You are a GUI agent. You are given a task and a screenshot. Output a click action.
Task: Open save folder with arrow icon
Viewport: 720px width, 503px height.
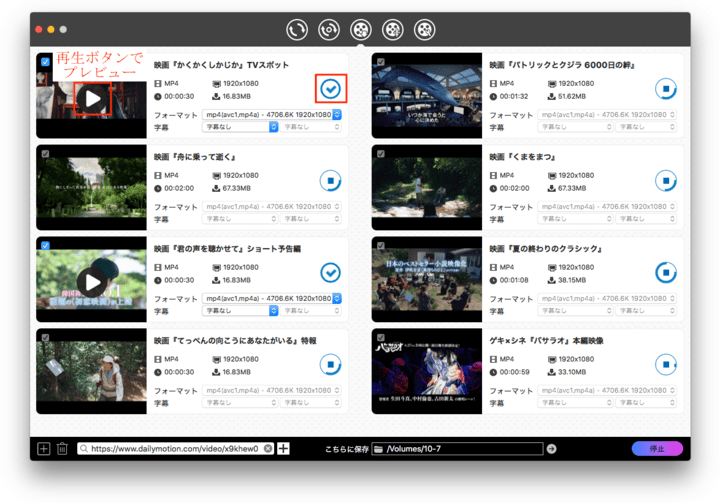pos(551,449)
